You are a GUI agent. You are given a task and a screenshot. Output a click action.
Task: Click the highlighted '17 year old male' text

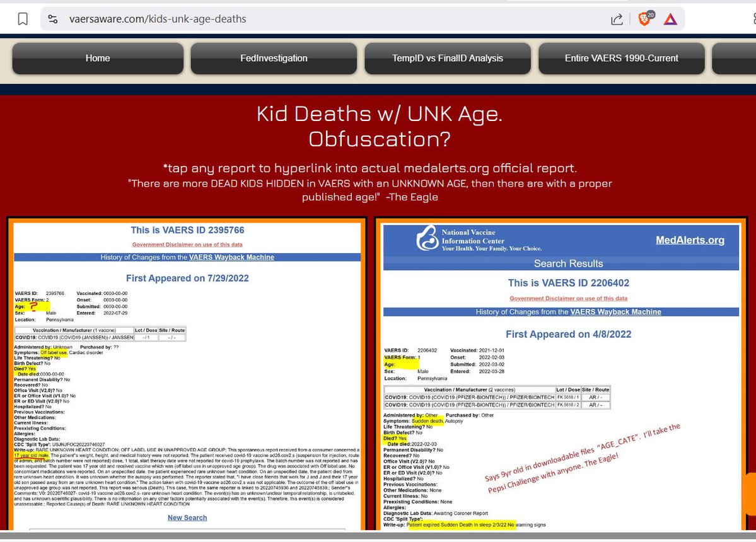[x=31, y=455]
